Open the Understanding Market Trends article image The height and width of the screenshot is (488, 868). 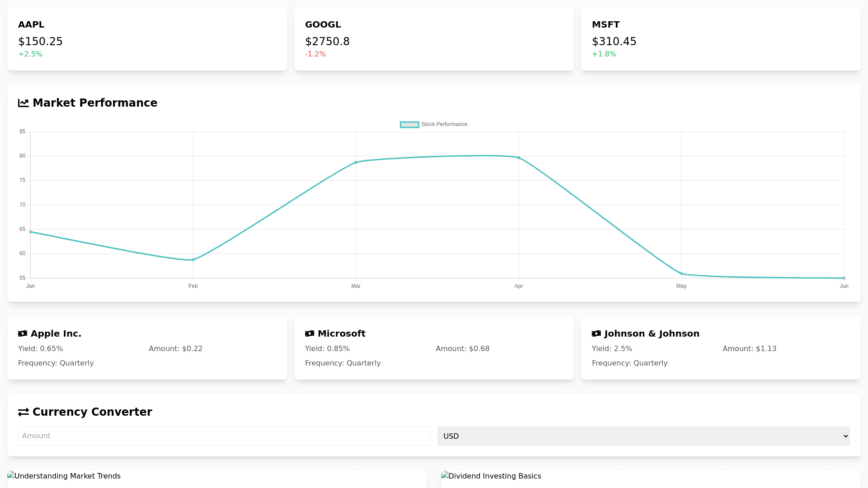[64, 476]
